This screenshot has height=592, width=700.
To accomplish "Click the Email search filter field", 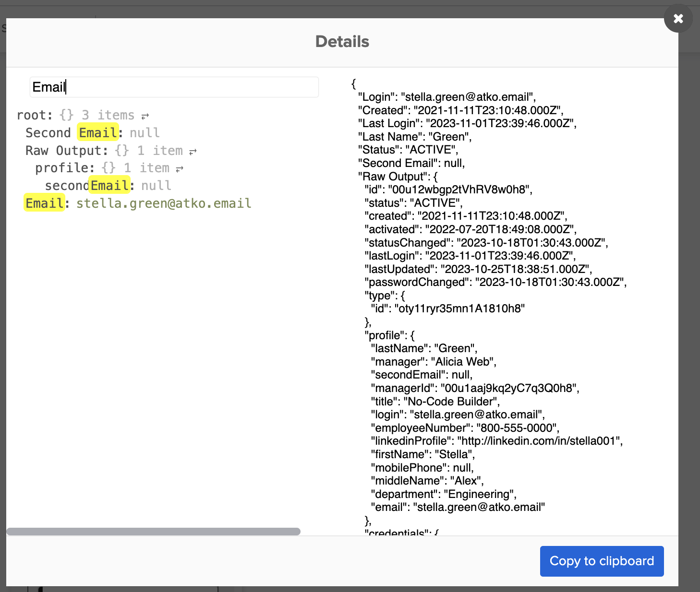I will pyautogui.click(x=174, y=87).
